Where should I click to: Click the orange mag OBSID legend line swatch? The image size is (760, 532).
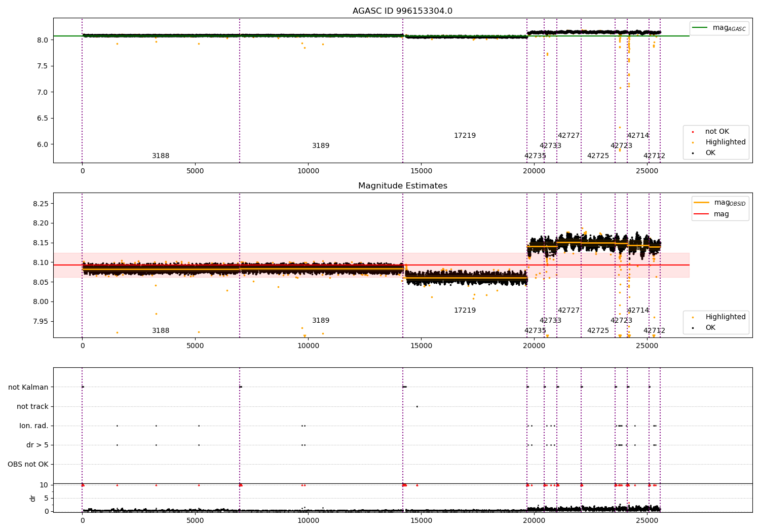click(x=701, y=202)
